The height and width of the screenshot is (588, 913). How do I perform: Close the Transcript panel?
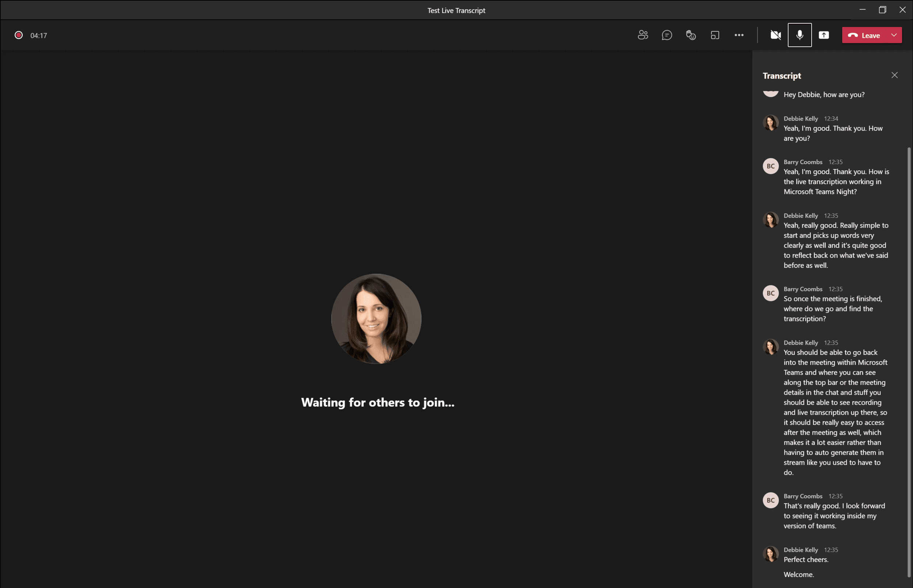tap(895, 75)
